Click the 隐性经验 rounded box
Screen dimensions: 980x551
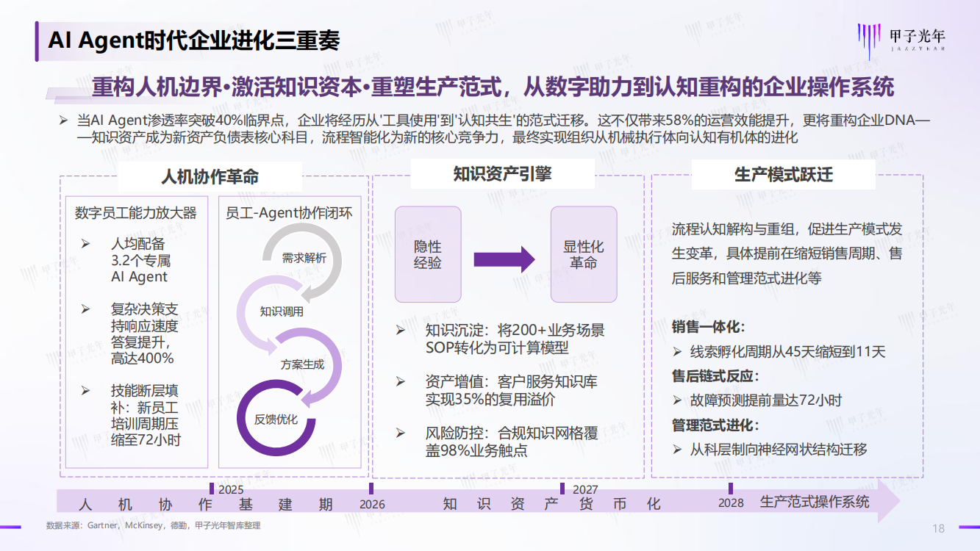[x=428, y=254]
